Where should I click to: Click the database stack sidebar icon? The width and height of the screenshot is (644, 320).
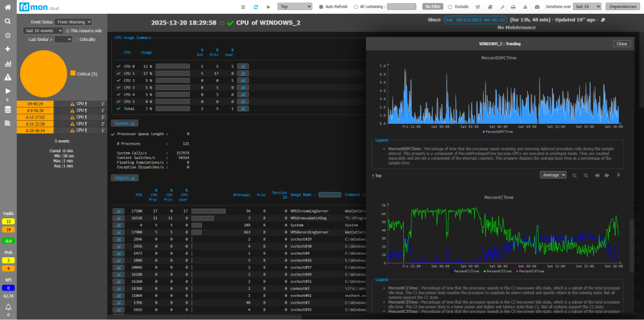[x=8, y=109]
